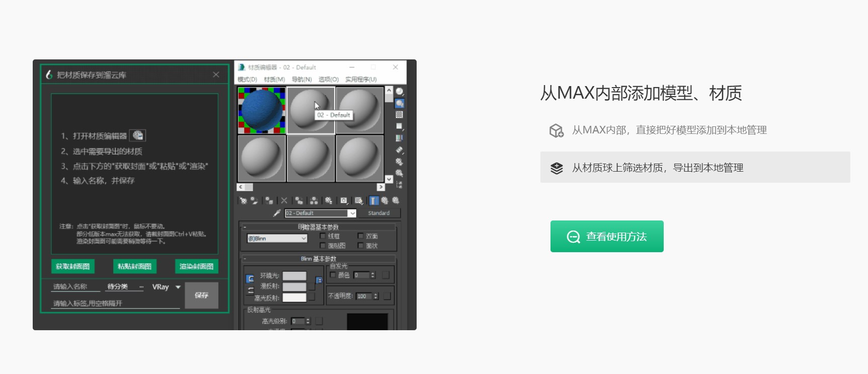Open the 材质(M) menu
This screenshot has height=374, width=868.
[x=274, y=80]
